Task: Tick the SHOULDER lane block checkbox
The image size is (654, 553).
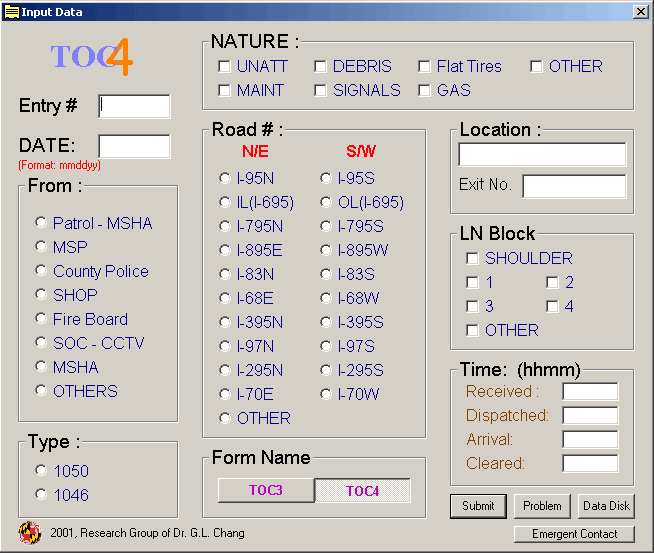Action: coord(472,259)
